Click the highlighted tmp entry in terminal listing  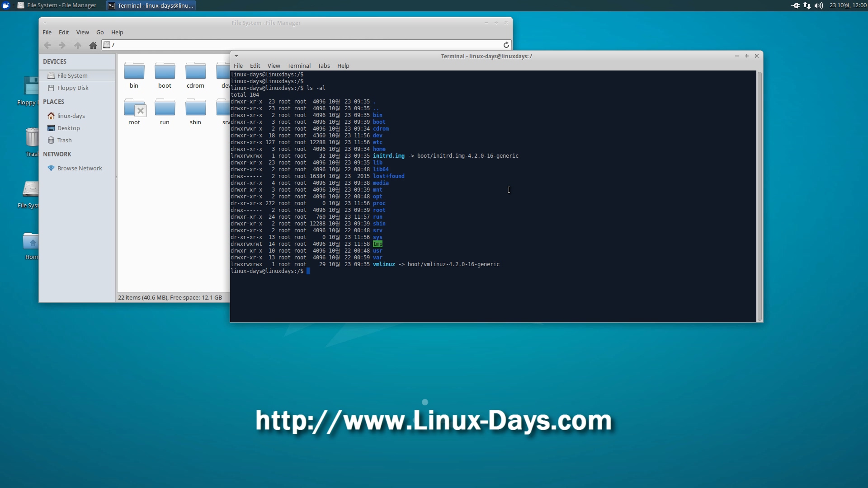(377, 244)
